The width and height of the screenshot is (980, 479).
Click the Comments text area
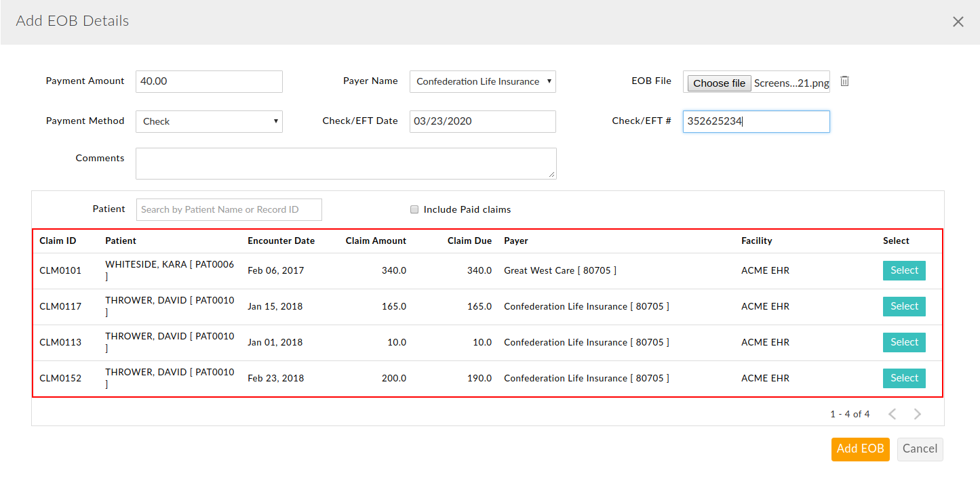[x=346, y=163]
